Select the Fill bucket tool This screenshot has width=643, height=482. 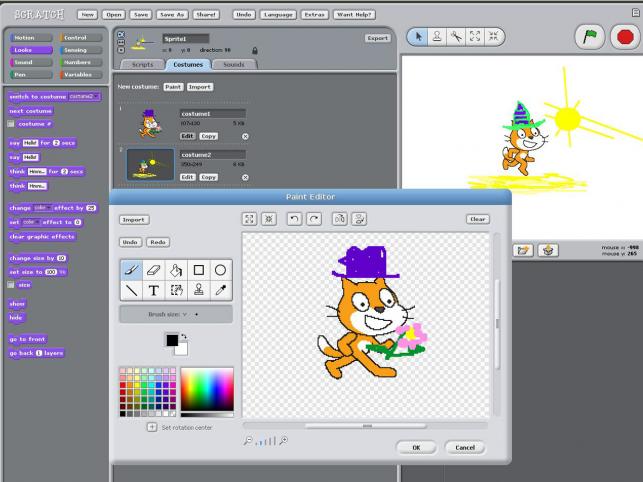point(176,270)
